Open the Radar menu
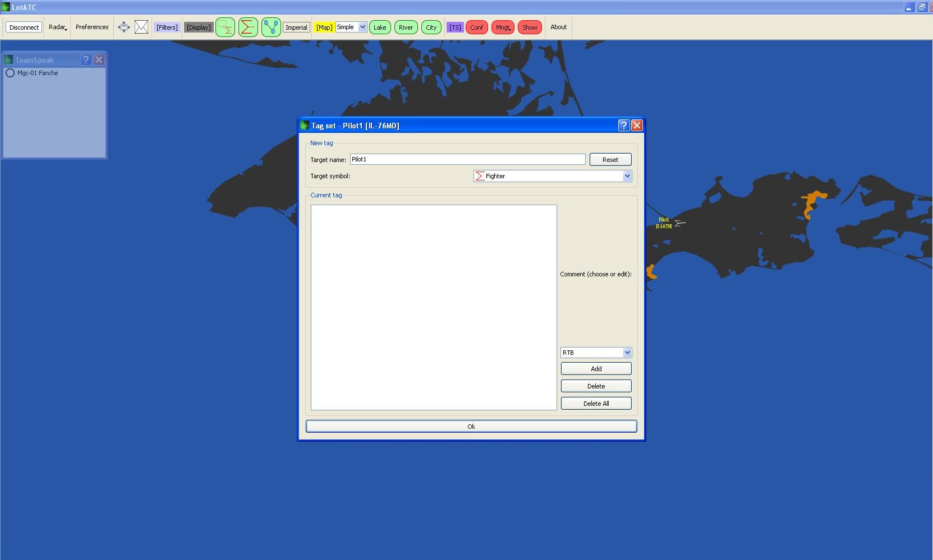Image resolution: width=933 pixels, height=560 pixels. [x=57, y=27]
